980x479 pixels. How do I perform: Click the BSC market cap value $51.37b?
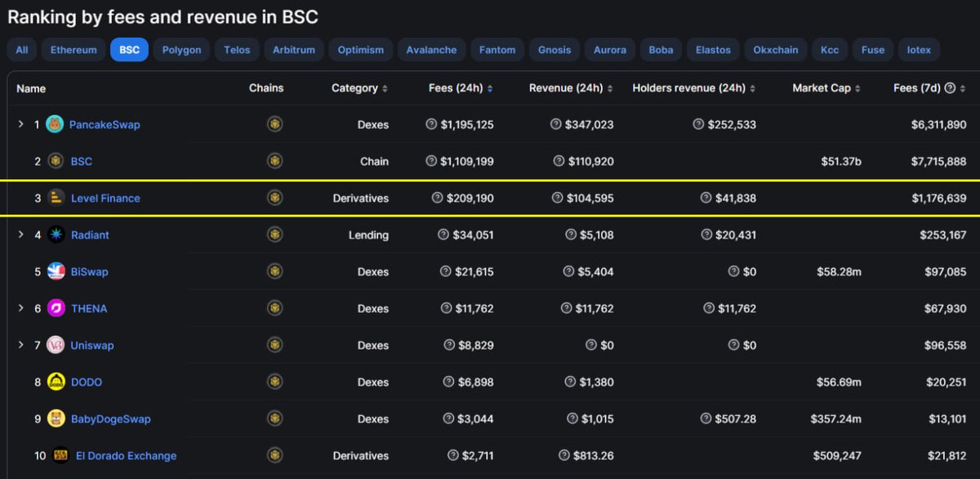(841, 162)
